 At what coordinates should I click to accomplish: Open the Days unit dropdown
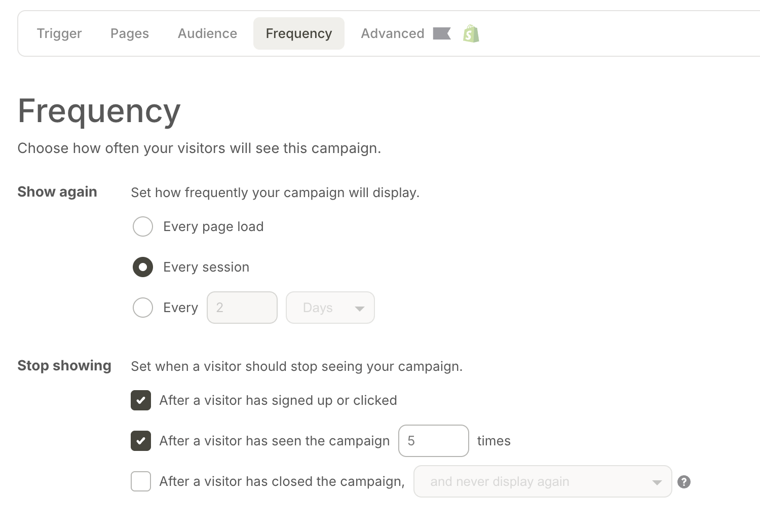coord(330,308)
